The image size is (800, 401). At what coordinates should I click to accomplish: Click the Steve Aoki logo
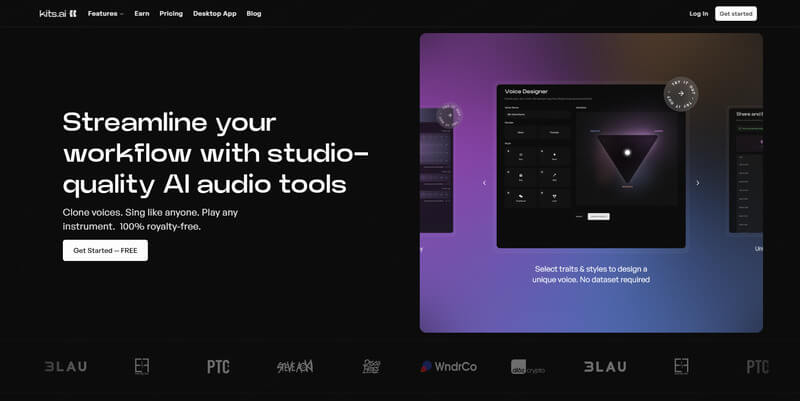[295, 366]
